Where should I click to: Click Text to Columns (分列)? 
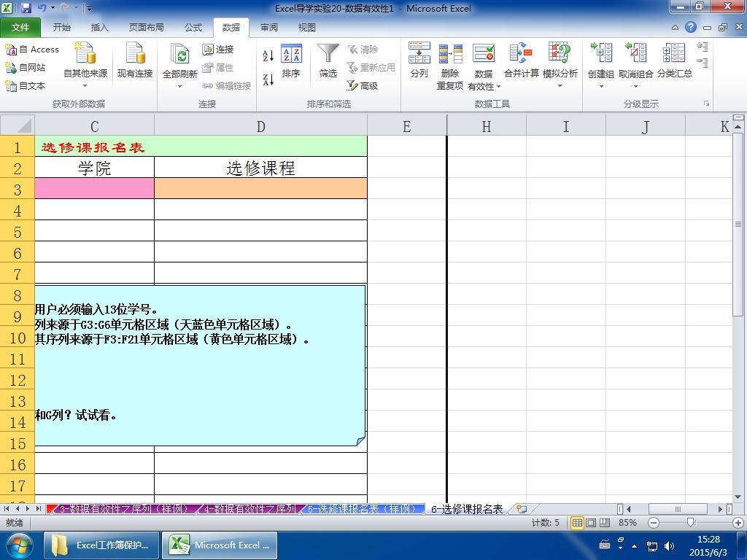click(x=419, y=61)
